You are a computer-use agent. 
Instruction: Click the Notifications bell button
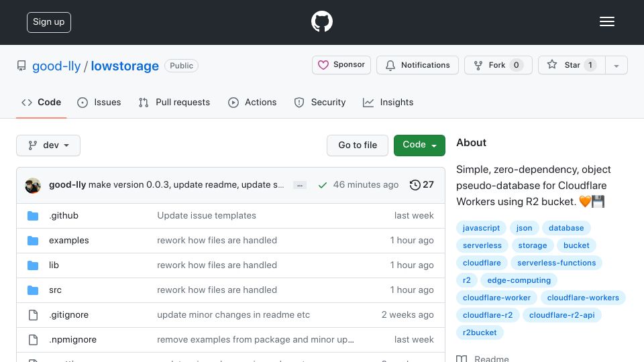point(417,65)
